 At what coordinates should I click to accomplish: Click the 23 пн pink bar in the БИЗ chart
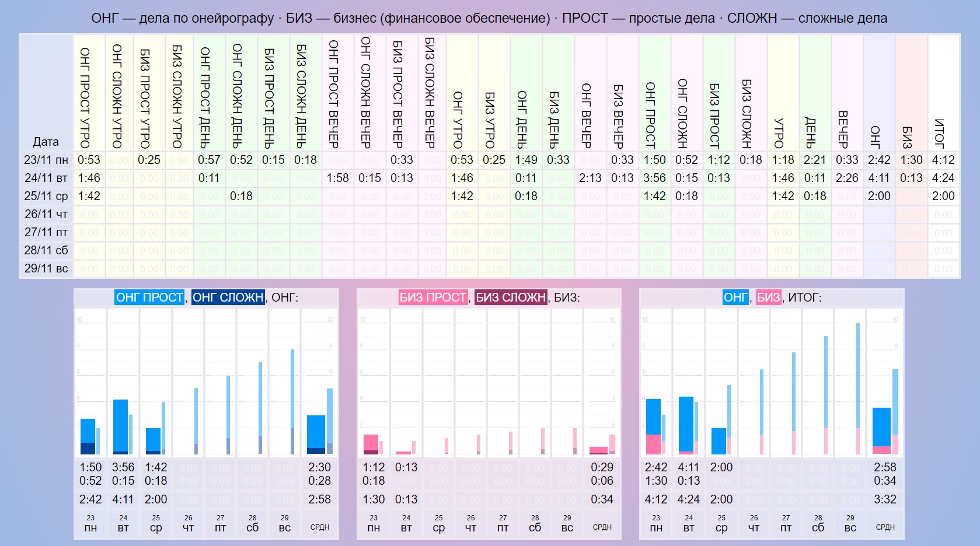[371, 444]
